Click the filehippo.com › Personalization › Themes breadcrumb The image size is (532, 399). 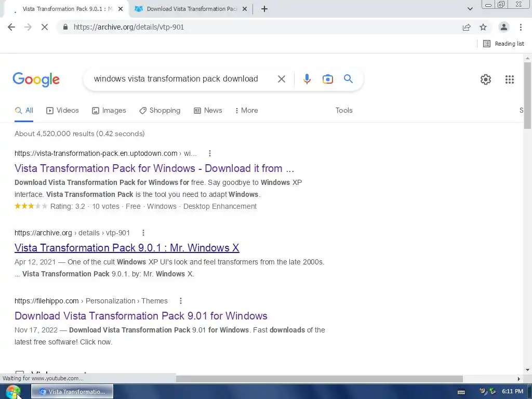point(91,301)
